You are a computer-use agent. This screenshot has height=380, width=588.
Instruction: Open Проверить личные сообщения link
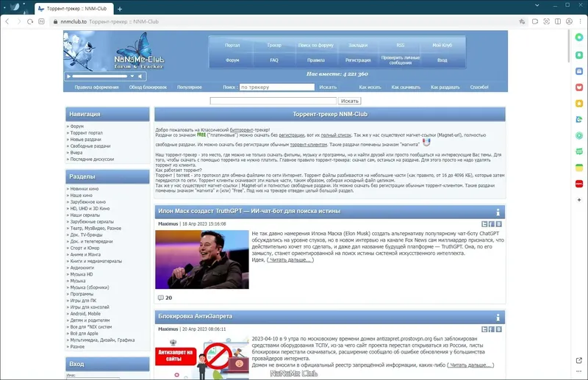point(400,60)
